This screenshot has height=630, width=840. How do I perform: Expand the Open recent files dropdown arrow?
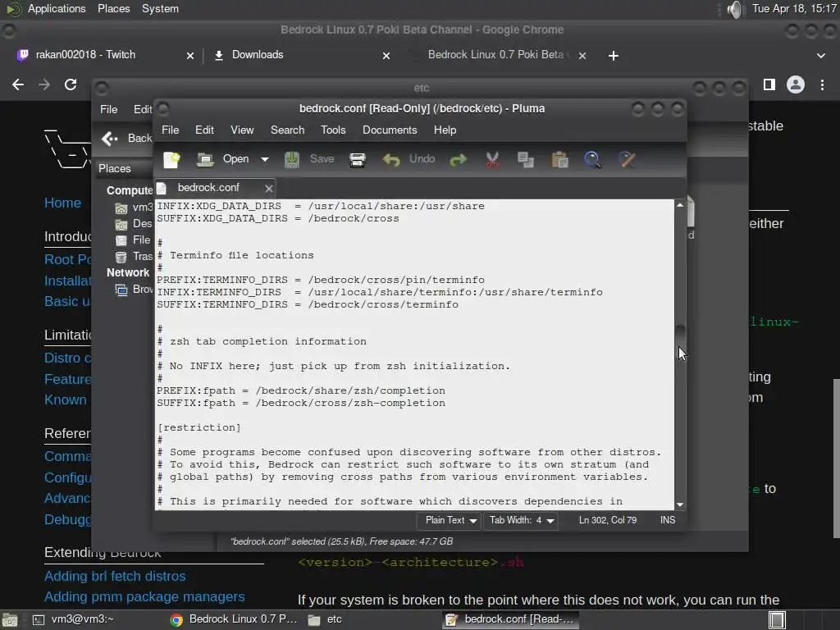pos(265,159)
